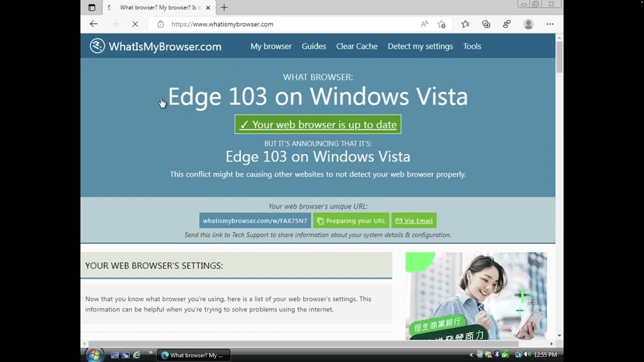Image resolution: width=644 pixels, height=362 pixels.
Task: Open the sharing/feedback toolbar icon
Action: (507, 24)
